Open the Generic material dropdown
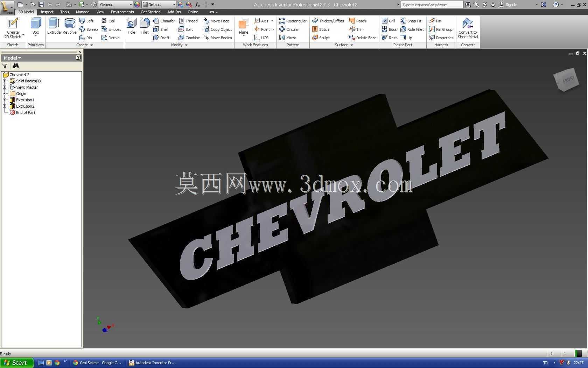This screenshot has height=368, width=588. point(131,5)
